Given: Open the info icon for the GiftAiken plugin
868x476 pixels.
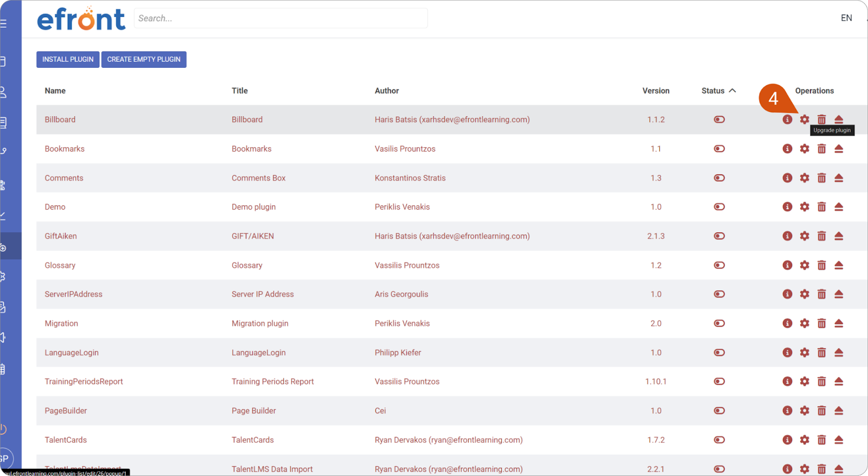Looking at the screenshot, I should pos(787,236).
